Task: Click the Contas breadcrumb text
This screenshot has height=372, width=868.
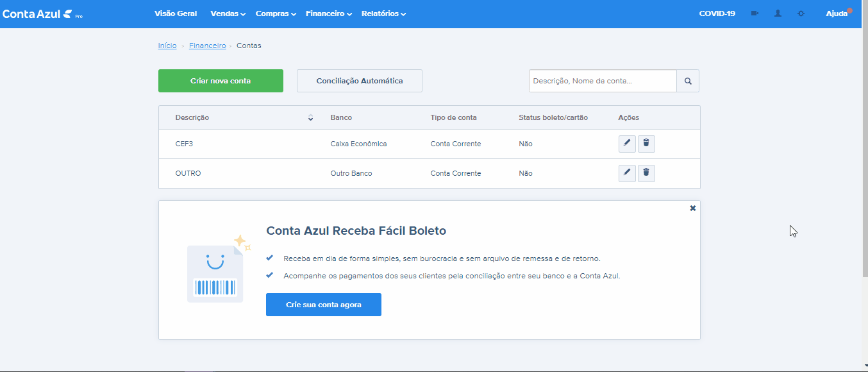Action: point(249,46)
